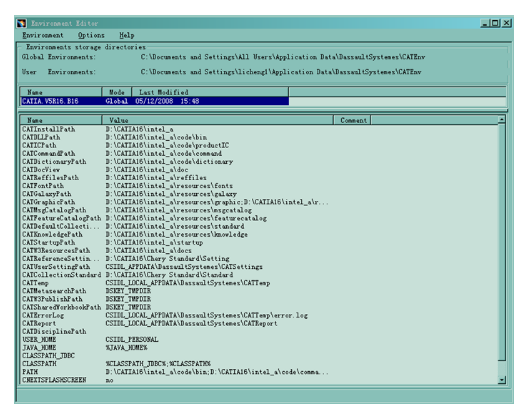Select the CATReffilesPath variable
This screenshot has width=531, height=415.
coord(50,178)
